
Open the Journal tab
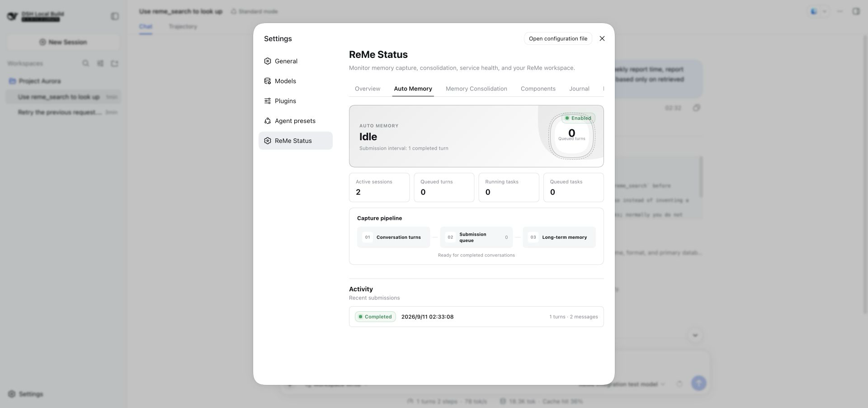click(x=579, y=89)
